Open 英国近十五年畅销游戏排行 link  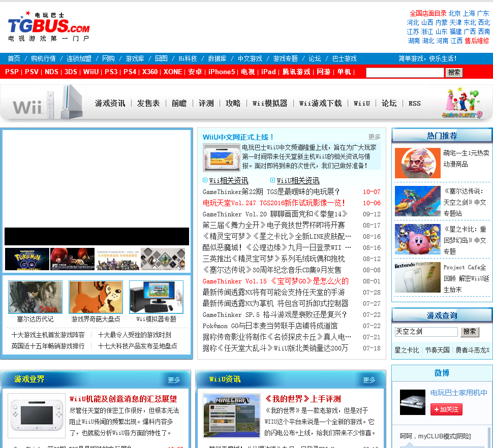48,346
